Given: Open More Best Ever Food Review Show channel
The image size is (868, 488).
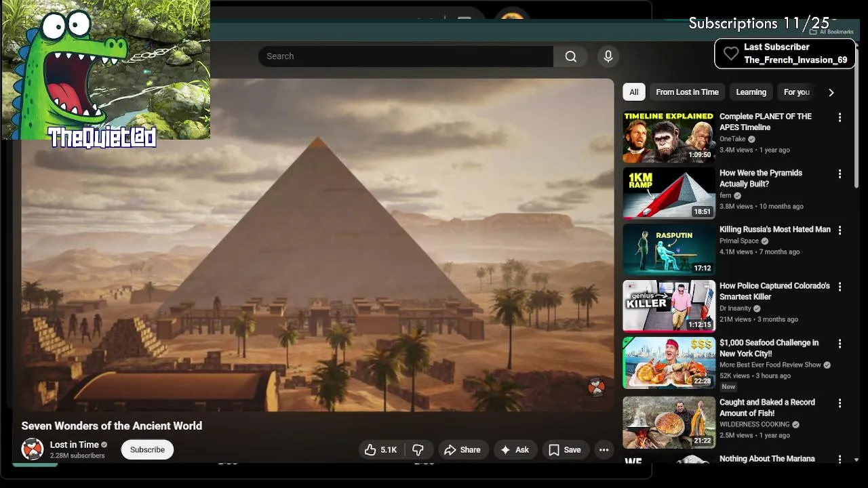Looking at the screenshot, I should pyautogui.click(x=770, y=365).
